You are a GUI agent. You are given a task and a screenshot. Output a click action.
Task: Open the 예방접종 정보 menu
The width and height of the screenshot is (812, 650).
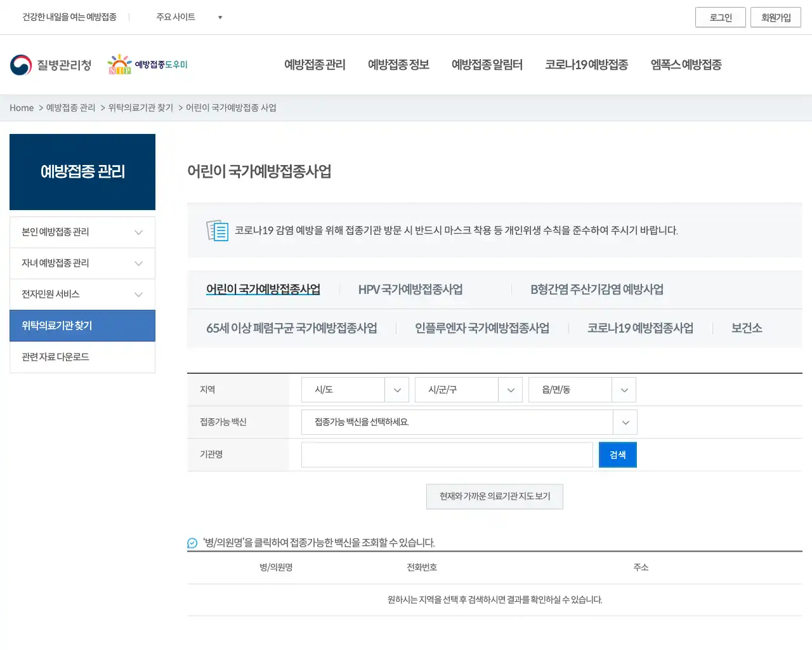click(x=398, y=64)
